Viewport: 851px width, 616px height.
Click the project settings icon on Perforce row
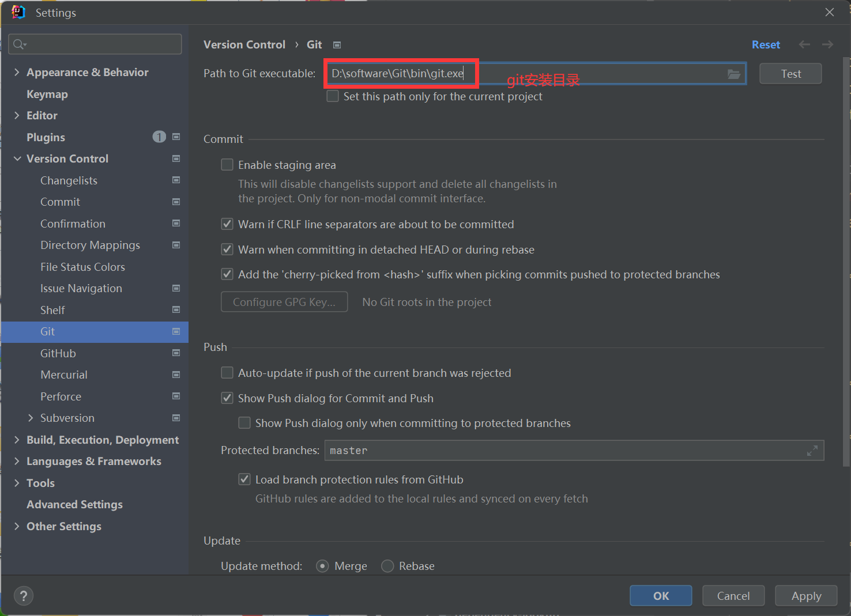[x=176, y=396]
